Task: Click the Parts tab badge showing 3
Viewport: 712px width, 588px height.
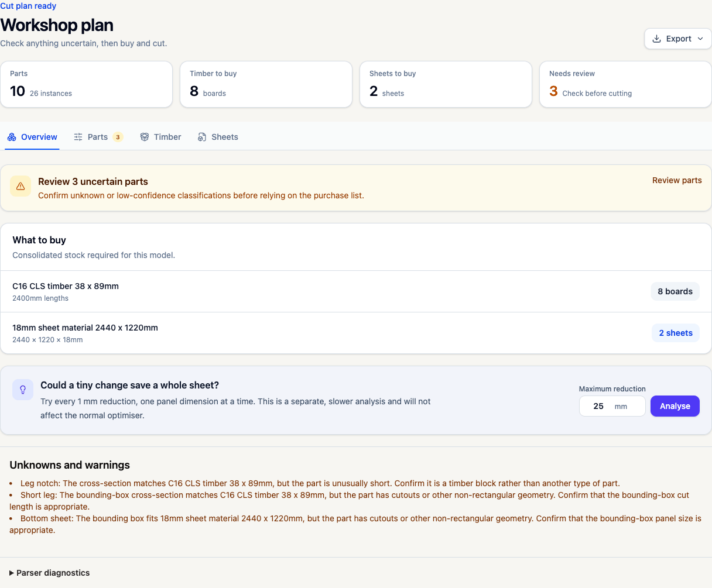Action: pos(118,137)
